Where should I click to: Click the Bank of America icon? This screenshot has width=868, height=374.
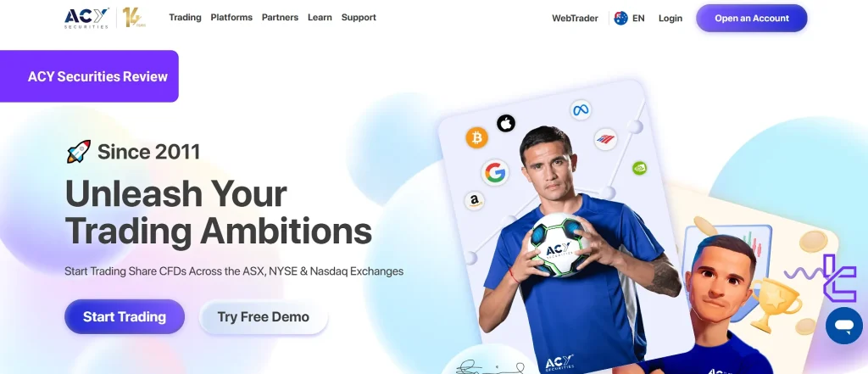coord(605,139)
